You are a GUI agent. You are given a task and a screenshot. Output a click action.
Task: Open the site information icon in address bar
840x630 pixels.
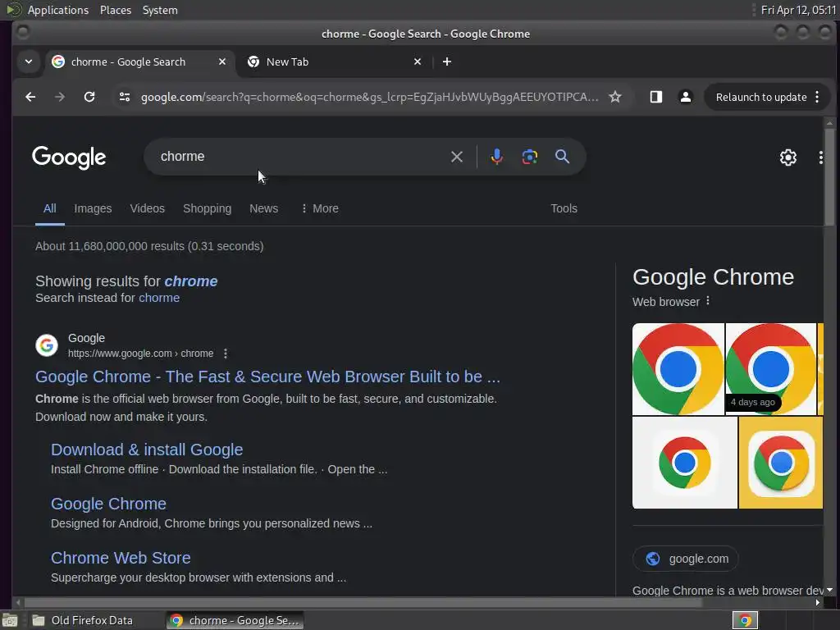125,97
